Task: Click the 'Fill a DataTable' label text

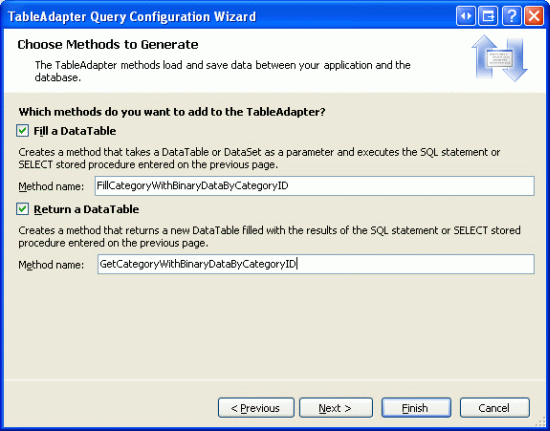Action: tap(75, 131)
